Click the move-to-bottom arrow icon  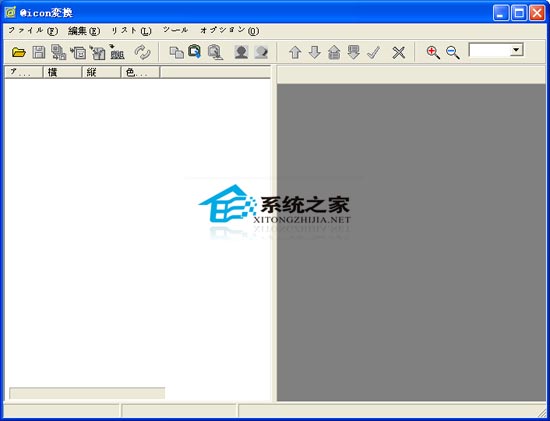354,53
